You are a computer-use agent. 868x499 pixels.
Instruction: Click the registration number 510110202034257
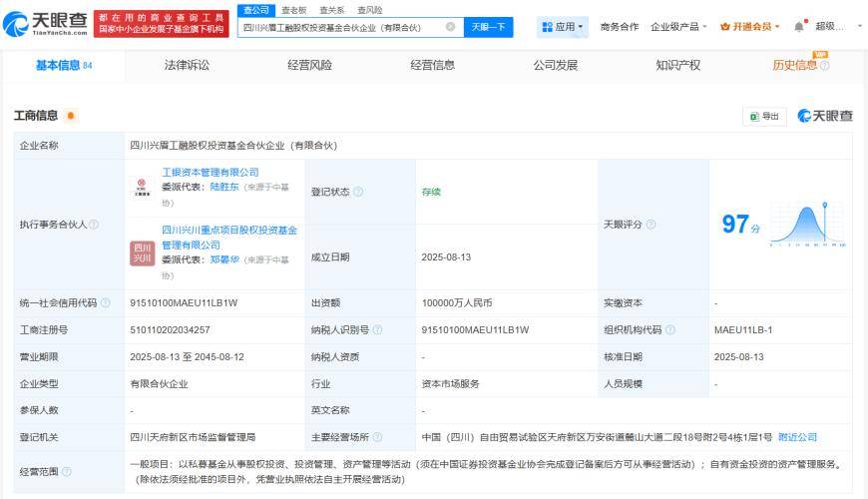point(170,329)
